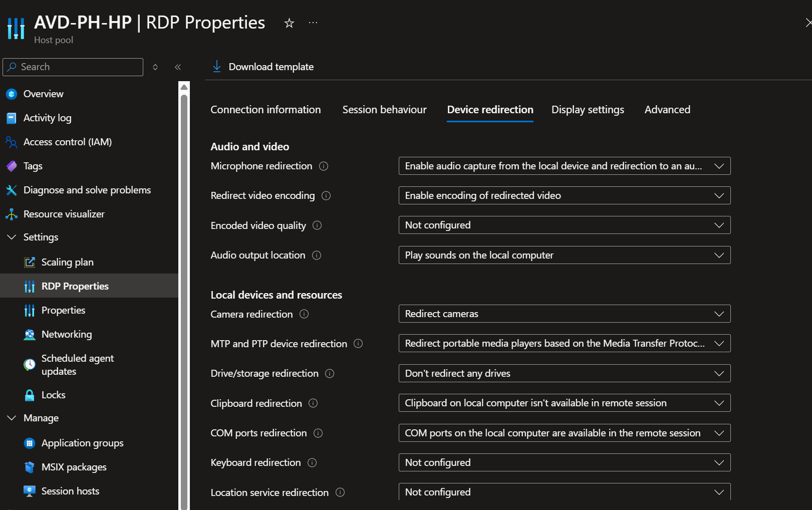Show info for Location service redirection
Viewport: 812px width, 510px height.
(x=340, y=492)
